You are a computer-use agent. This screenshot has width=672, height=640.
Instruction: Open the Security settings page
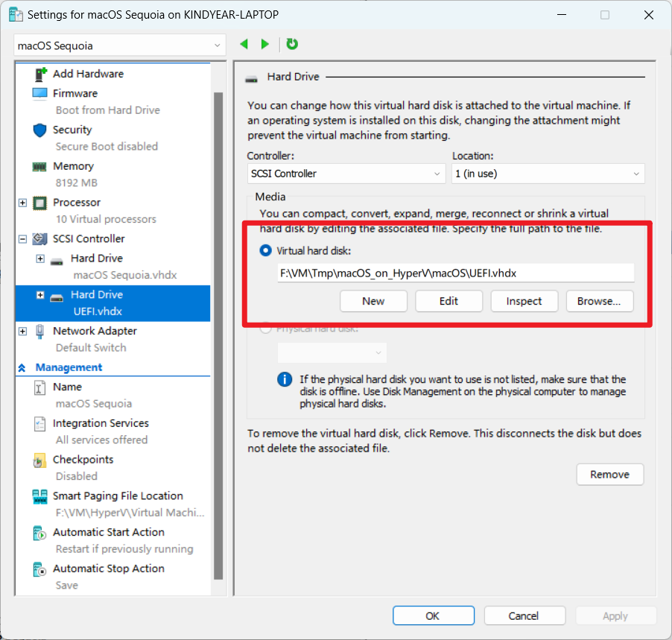[72, 130]
